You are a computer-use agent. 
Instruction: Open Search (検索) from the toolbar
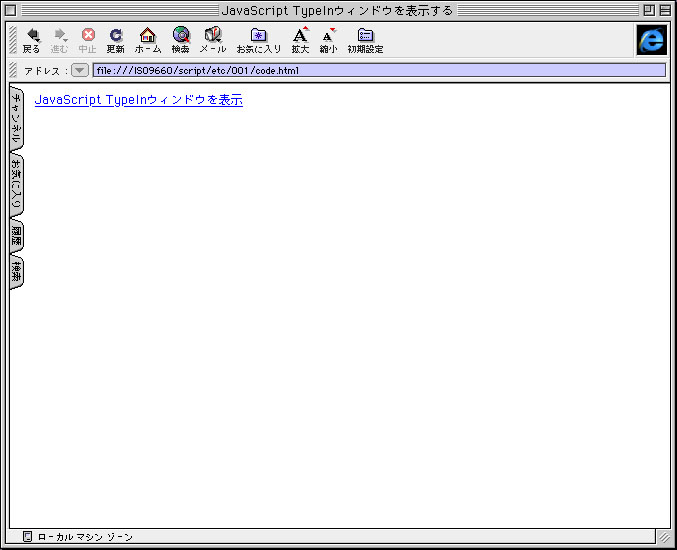(x=180, y=39)
